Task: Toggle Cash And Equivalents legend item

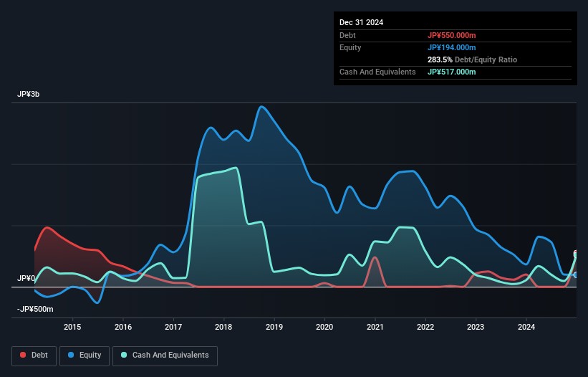Action: pos(165,355)
